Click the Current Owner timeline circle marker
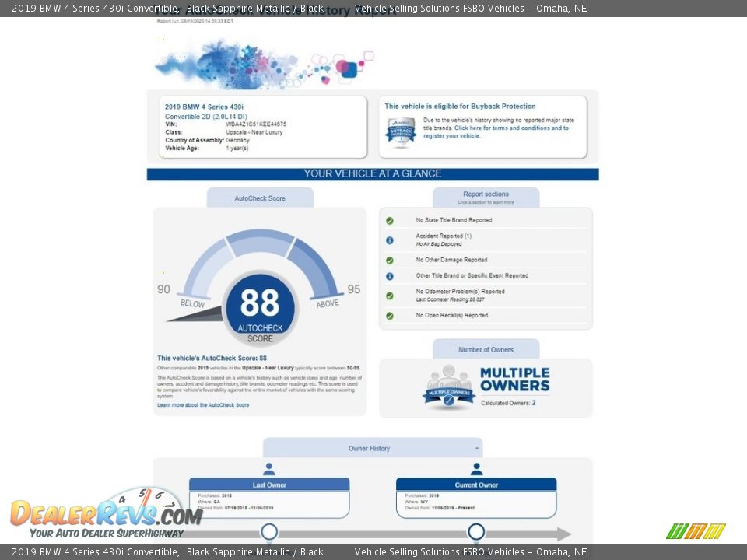747x560 pixels. coord(476,532)
